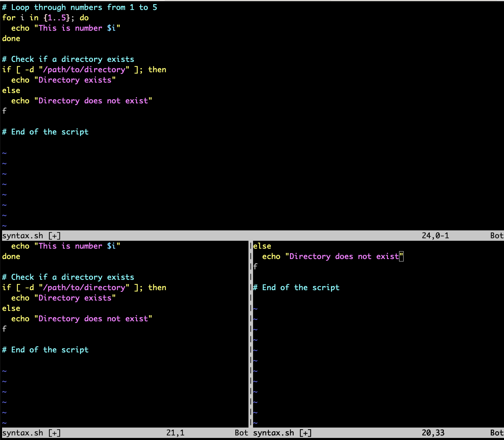Click the done keyword ending the for loop

tap(11, 38)
